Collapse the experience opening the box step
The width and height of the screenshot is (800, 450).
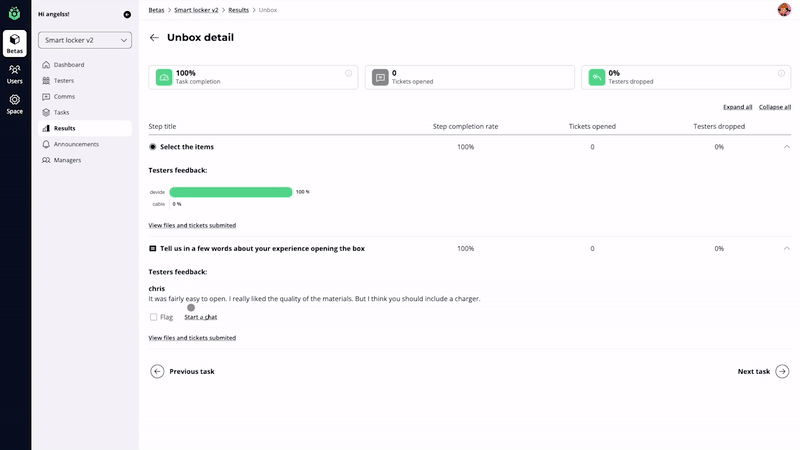[787, 248]
